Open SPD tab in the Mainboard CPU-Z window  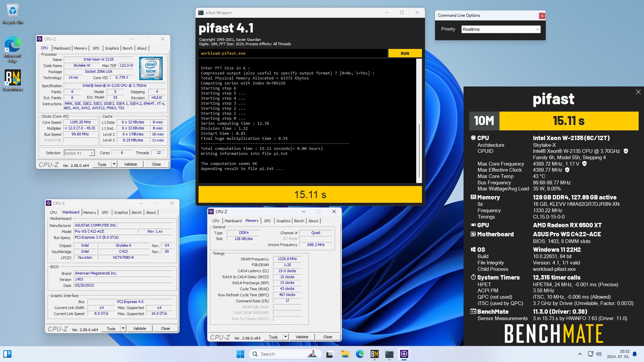click(x=105, y=213)
